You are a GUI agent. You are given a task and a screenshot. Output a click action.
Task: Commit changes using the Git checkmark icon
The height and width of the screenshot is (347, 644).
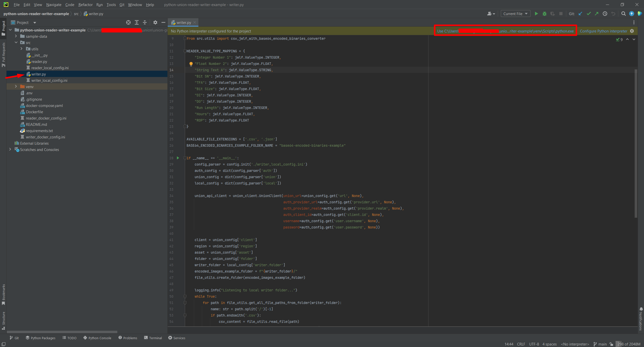589,14
